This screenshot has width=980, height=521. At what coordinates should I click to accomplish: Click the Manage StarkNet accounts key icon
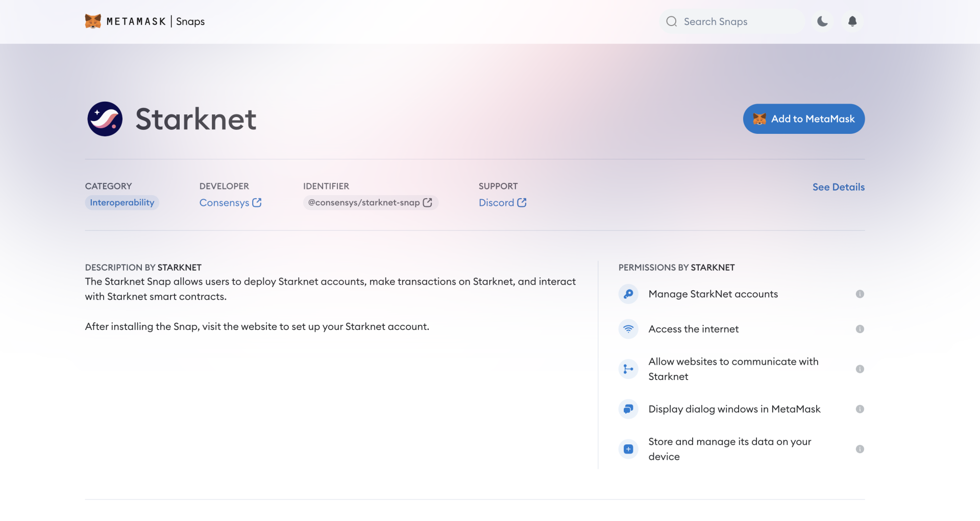click(628, 294)
